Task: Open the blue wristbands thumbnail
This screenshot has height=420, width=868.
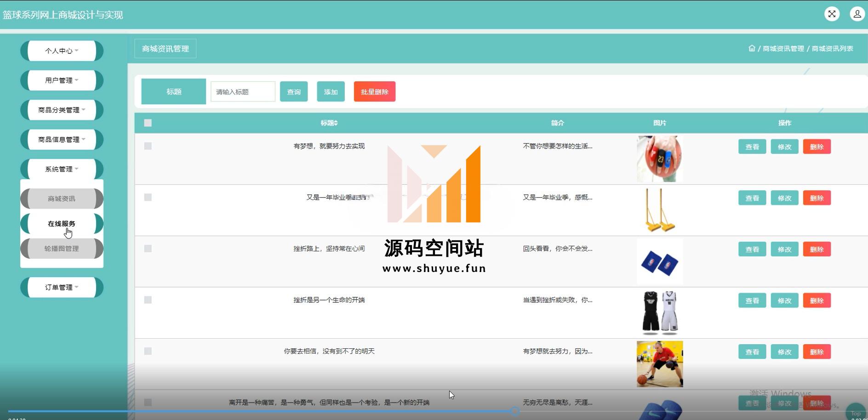Action: (x=660, y=261)
